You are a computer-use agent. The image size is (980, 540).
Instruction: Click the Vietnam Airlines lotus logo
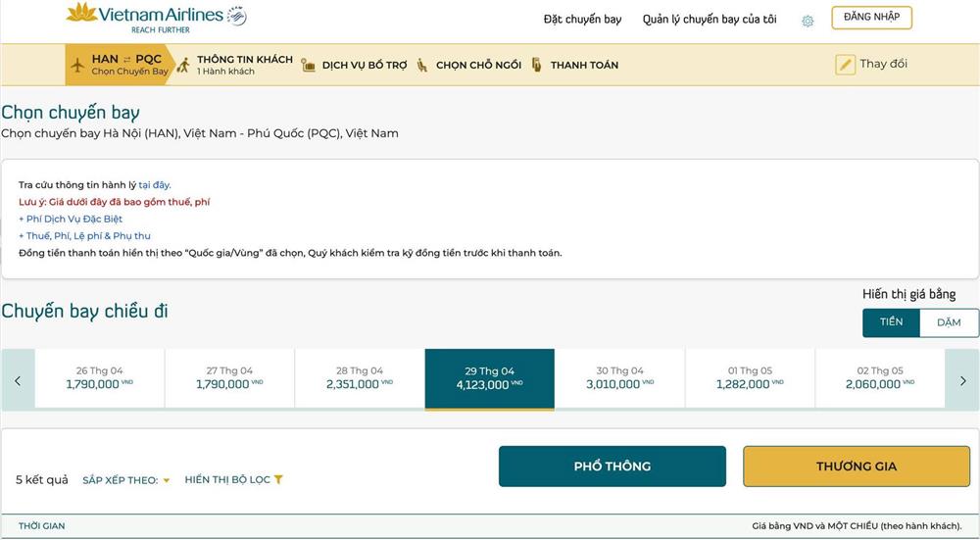(81, 14)
